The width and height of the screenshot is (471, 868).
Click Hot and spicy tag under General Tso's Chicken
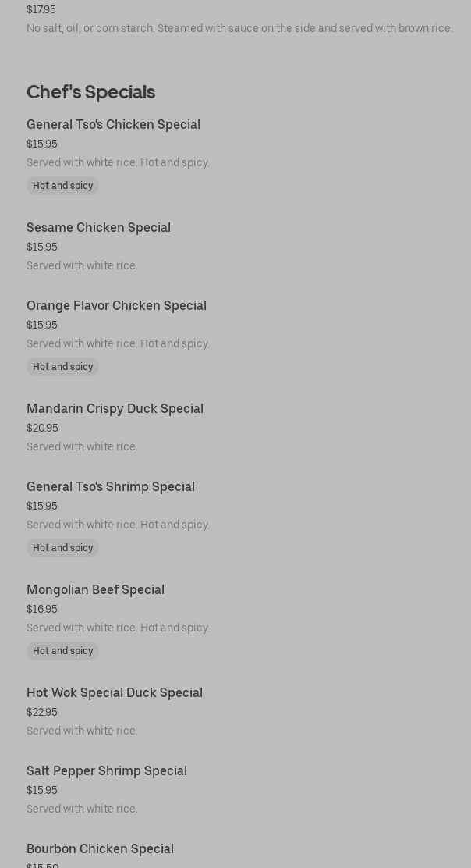point(62,186)
